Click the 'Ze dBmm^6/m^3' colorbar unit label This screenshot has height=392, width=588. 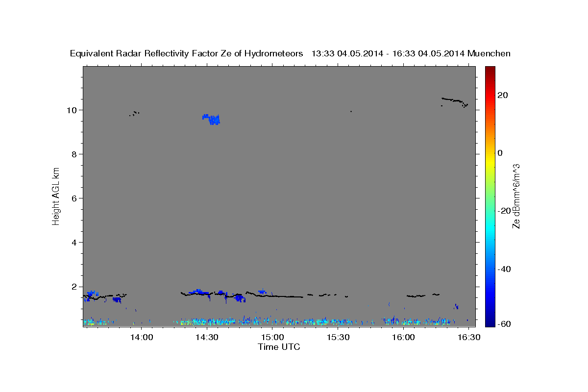516,196
